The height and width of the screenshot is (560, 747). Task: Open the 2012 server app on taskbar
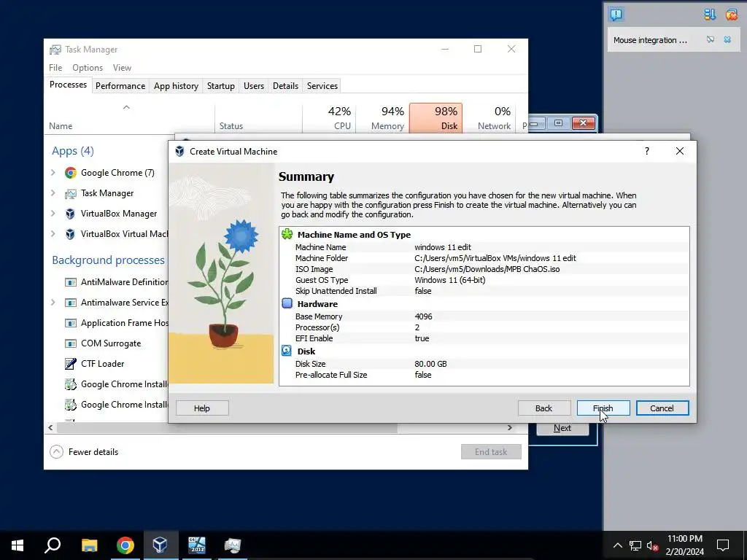coord(196,545)
